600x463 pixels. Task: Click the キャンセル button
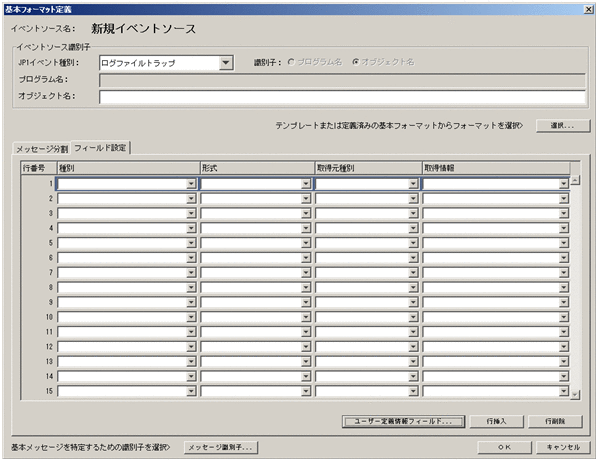563,447
